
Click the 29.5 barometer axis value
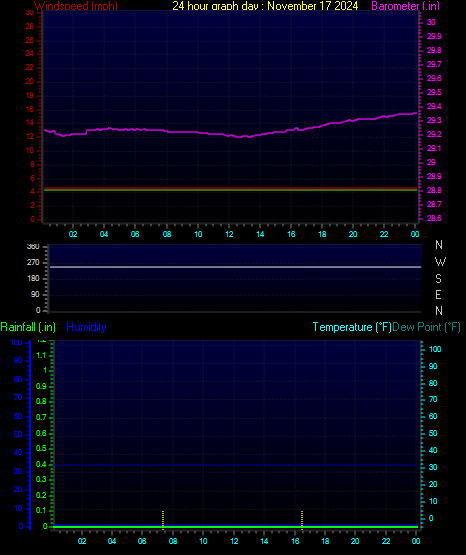click(434, 92)
